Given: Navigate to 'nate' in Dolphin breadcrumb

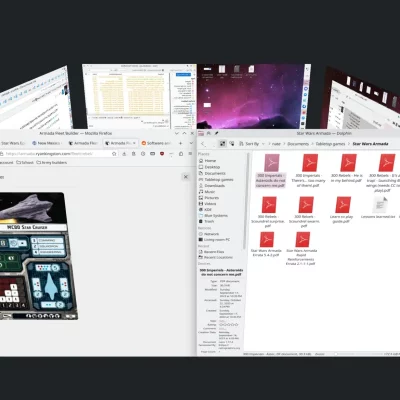Looking at the screenshot, I should coord(276,144).
